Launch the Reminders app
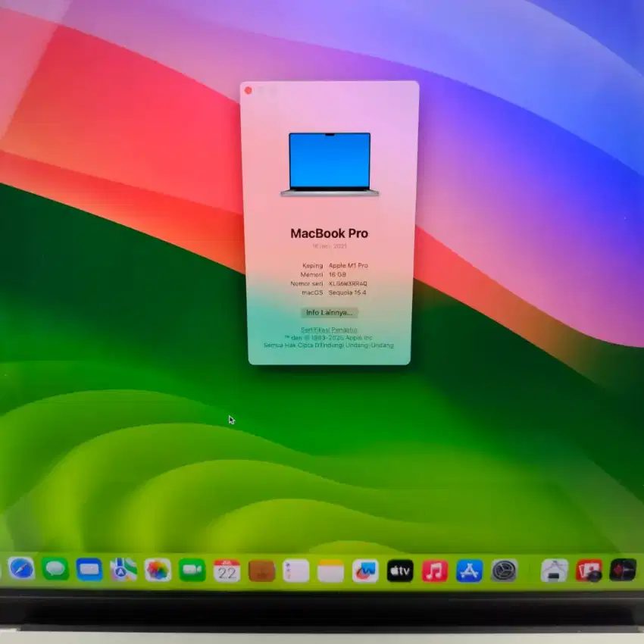Screen dimensions: 644x644 (296, 571)
